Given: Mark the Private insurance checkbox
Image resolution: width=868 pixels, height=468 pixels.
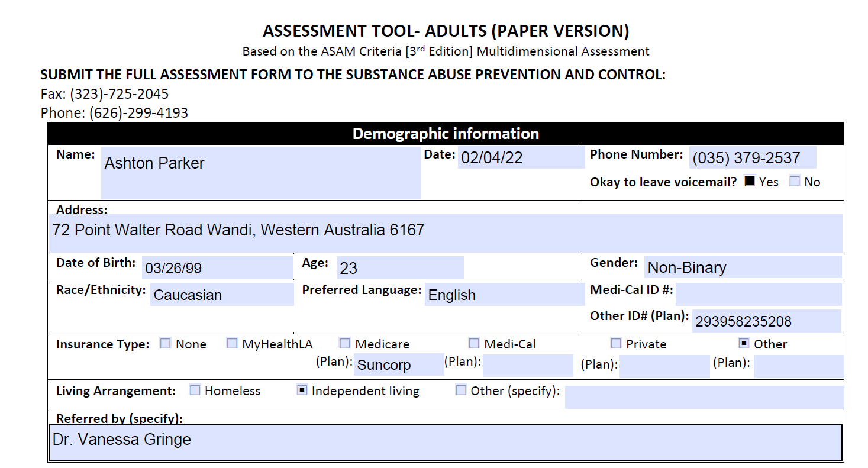Looking at the screenshot, I should (616, 344).
